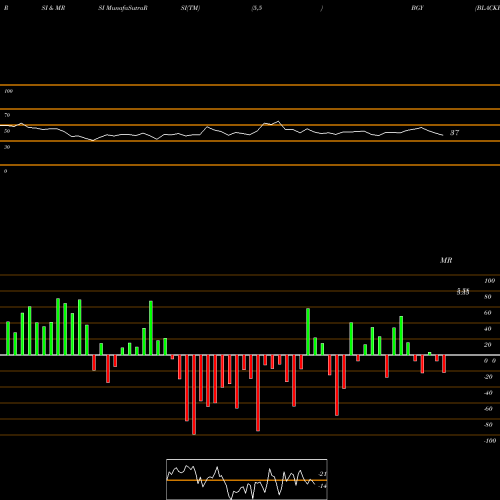
Task: Click the BGY ticker text in header
Action: click(417, 8)
